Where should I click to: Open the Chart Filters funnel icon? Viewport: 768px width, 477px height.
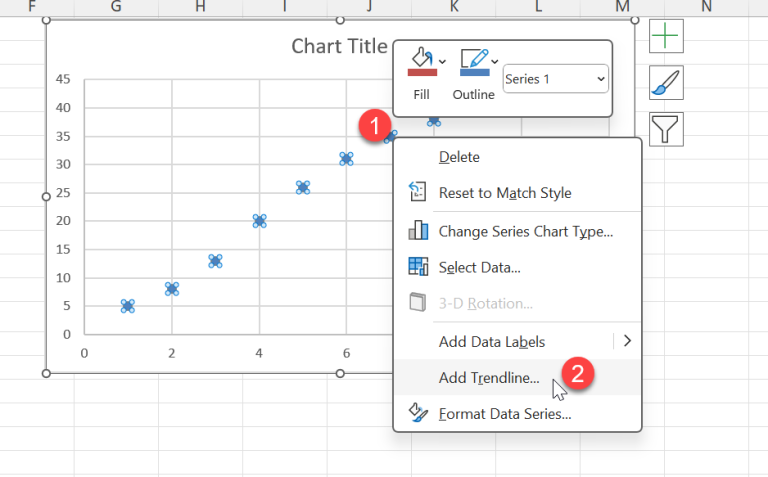click(666, 128)
